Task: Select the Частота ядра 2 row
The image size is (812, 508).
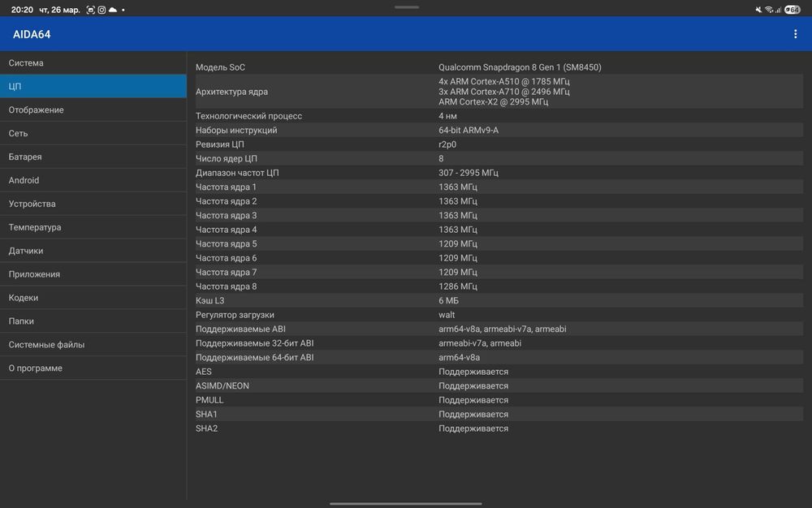Action: [499, 201]
